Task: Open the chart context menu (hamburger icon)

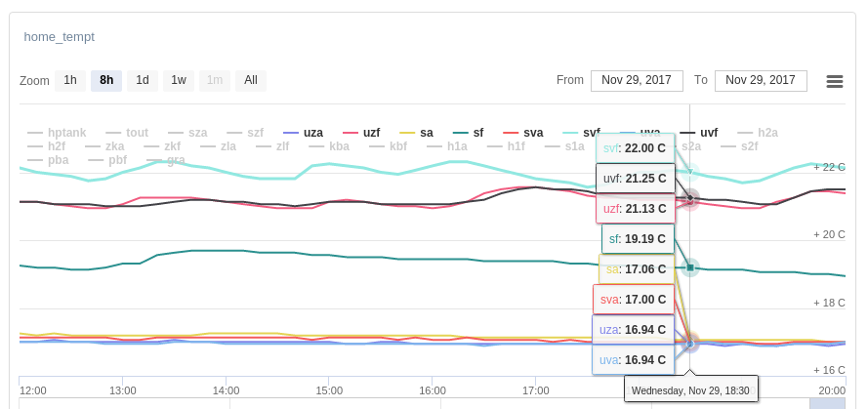Action: tap(834, 81)
